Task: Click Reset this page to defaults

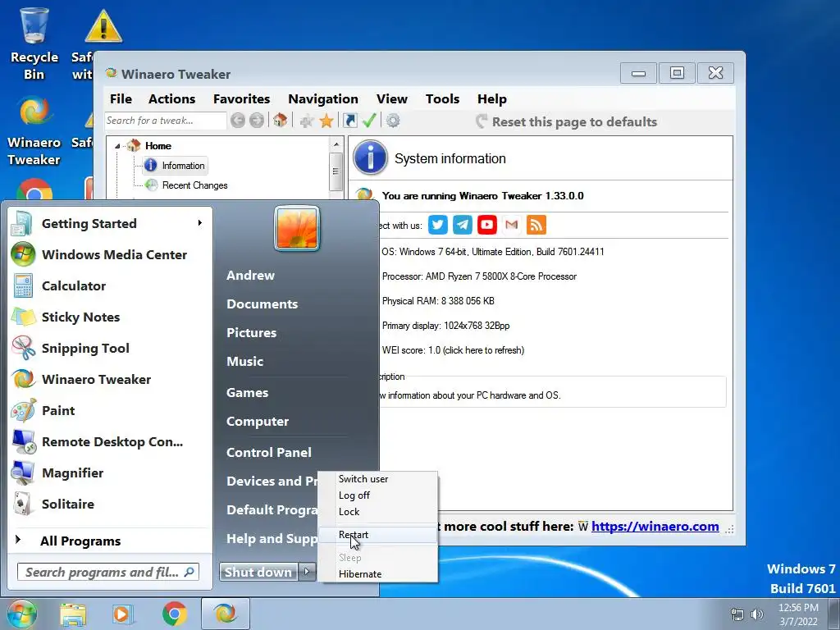Action: (566, 121)
